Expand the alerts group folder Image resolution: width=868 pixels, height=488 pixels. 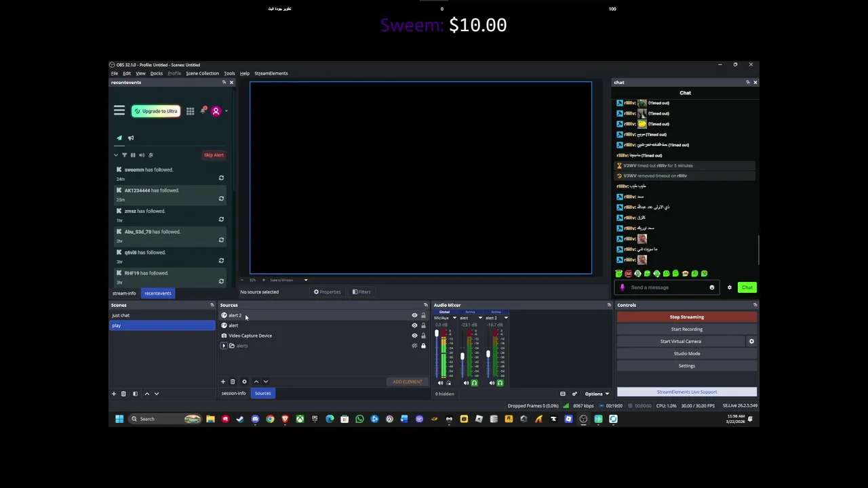click(224, 346)
